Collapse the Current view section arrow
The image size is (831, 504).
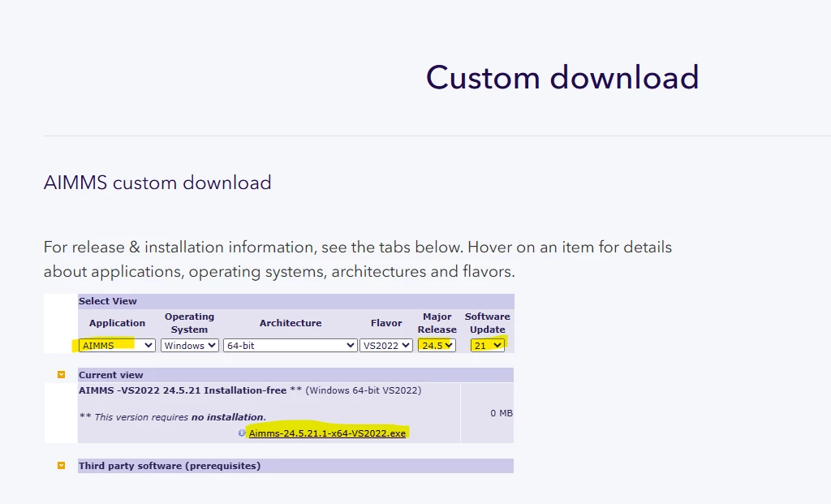click(x=62, y=375)
